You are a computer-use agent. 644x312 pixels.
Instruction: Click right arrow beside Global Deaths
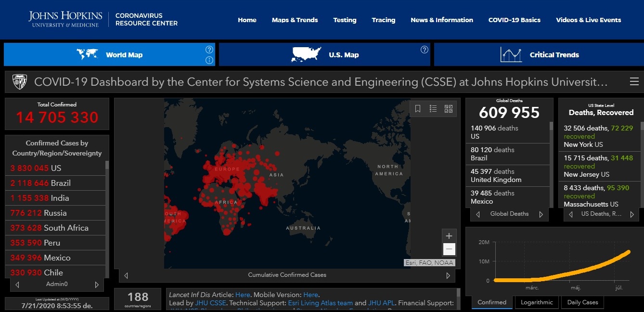pos(541,214)
